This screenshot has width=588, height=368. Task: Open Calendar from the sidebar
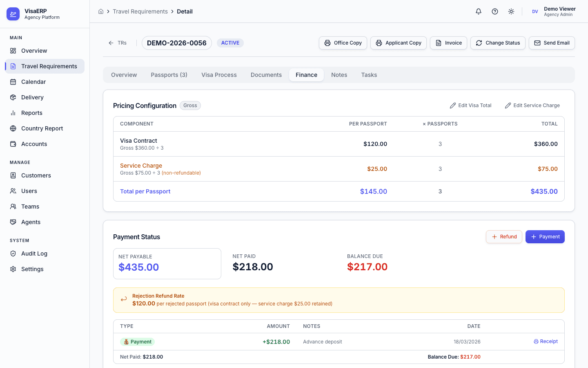click(33, 82)
